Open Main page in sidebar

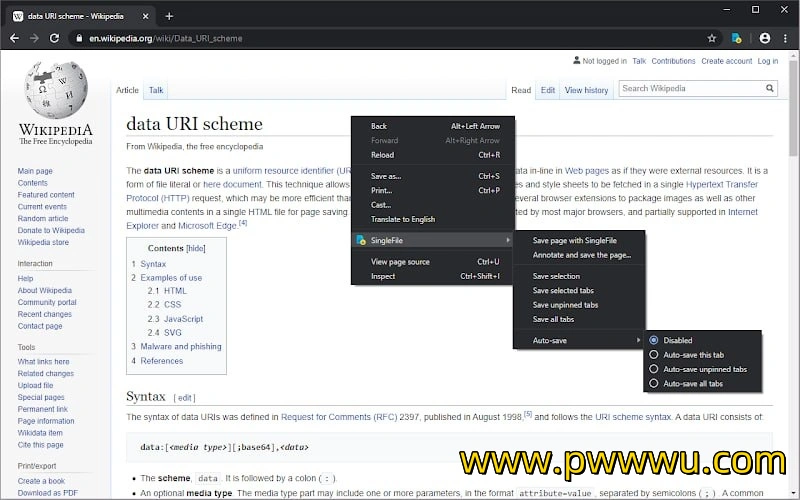point(35,171)
